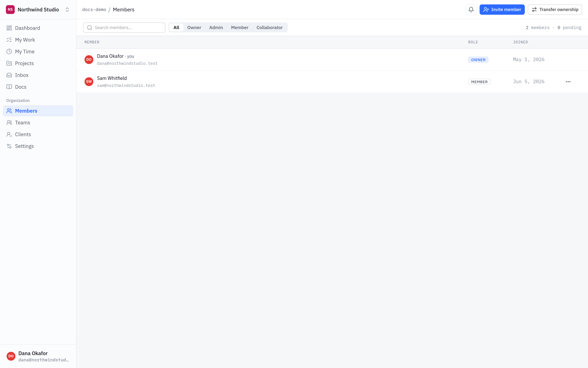The height and width of the screenshot is (368, 588).
Task: Click the Members breadcrumb title
Action: (124, 10)
